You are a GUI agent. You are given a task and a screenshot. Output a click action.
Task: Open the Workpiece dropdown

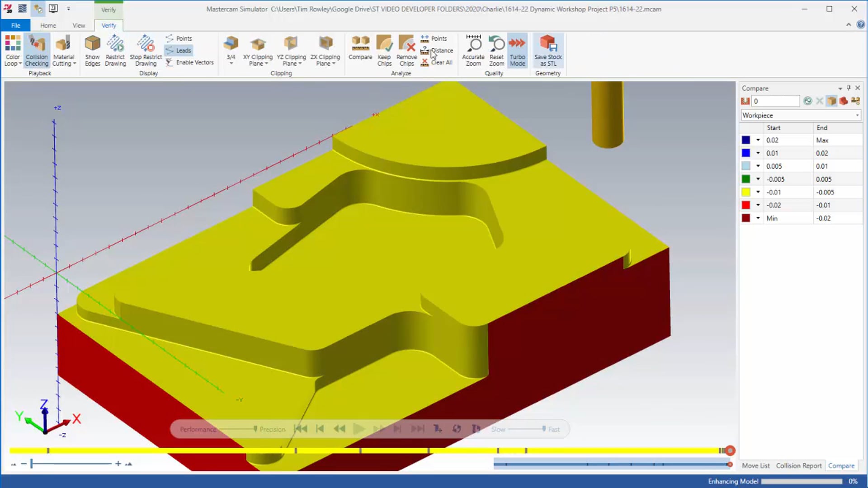800,115
